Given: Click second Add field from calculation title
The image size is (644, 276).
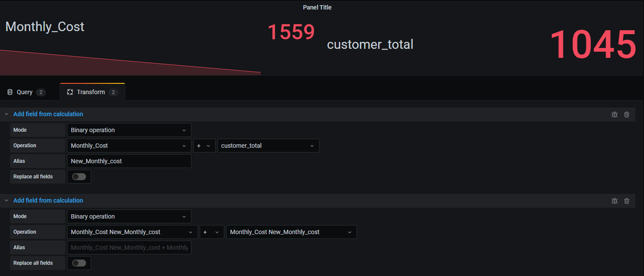Looking at the screenshot, I should [x=48, y=201].
